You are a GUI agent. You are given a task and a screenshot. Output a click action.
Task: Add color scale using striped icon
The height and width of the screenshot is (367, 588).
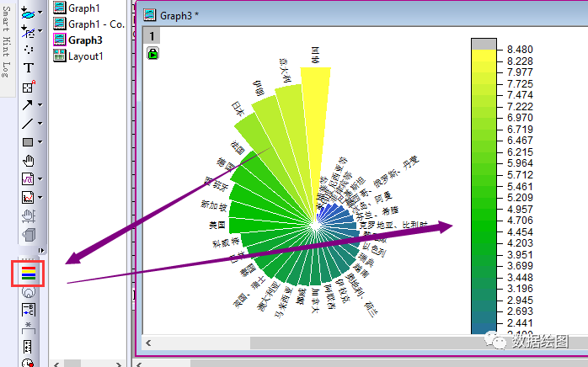pyautogui.click(x=29, y=274)
